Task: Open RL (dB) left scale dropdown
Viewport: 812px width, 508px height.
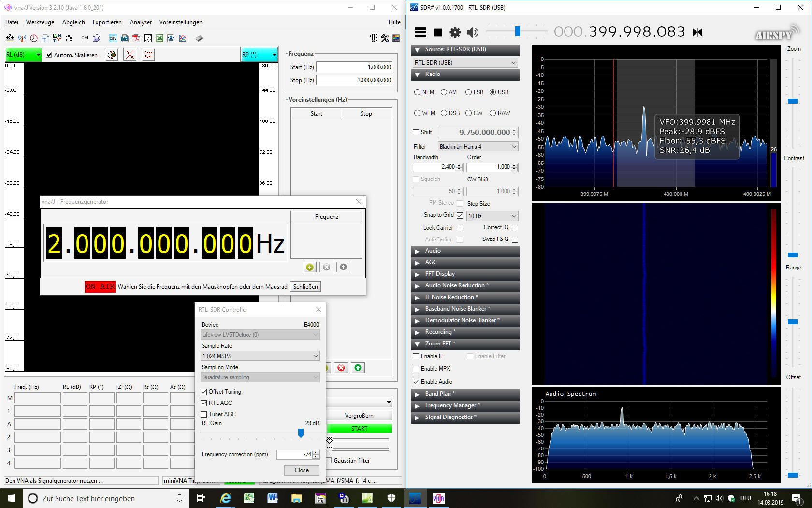Action: (x=23, y=55)
